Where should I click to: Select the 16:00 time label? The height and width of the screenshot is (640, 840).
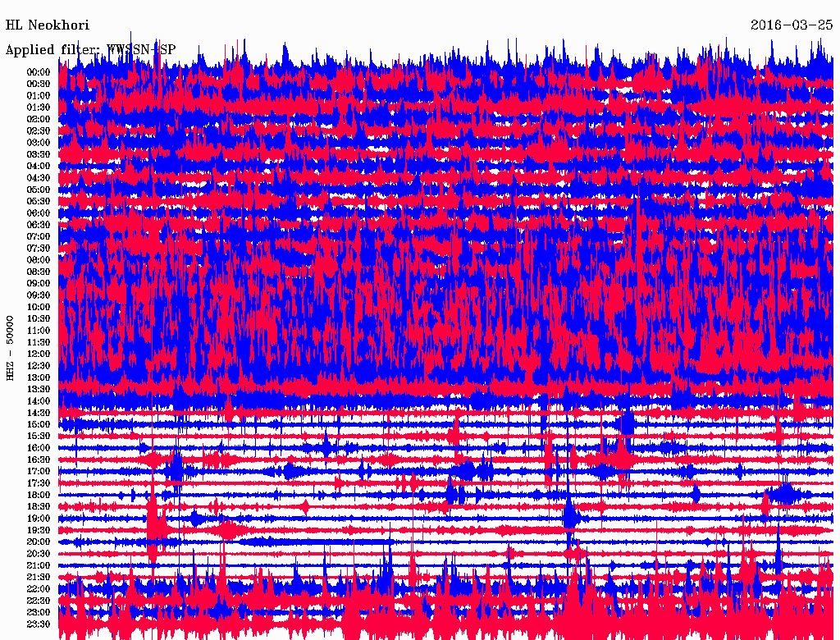coord(39,448)
